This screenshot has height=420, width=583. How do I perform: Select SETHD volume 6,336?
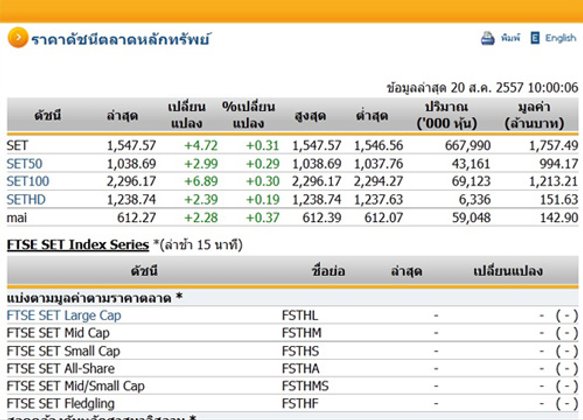(474, 200)
